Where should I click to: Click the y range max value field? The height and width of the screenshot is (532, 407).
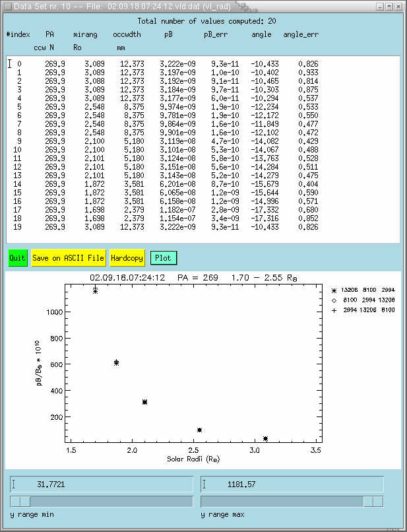[x=292, y=484]
